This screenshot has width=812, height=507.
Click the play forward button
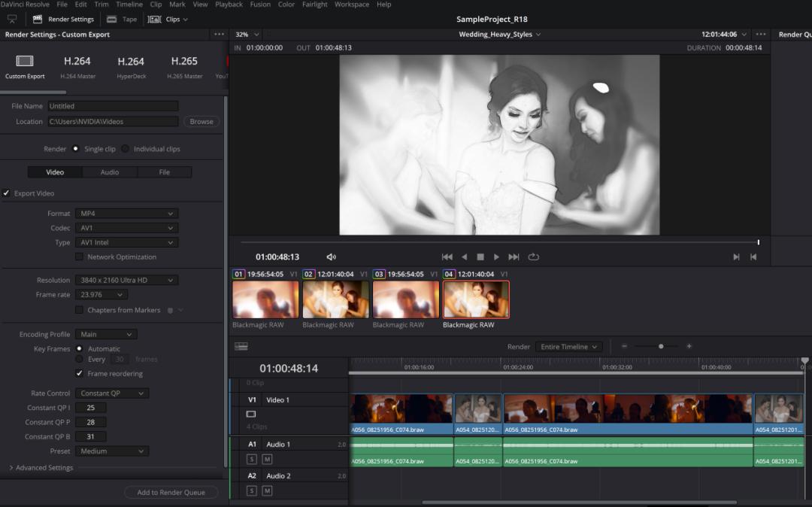496,257
